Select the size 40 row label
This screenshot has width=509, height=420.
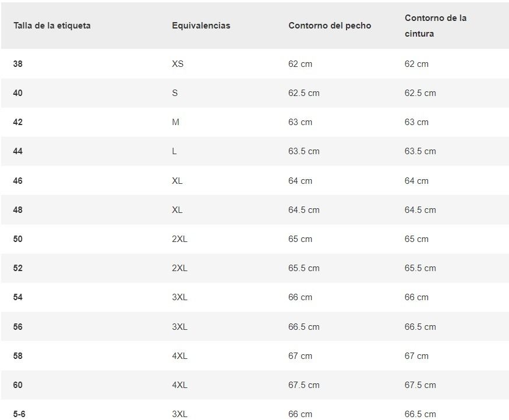(x=18, y=93)
